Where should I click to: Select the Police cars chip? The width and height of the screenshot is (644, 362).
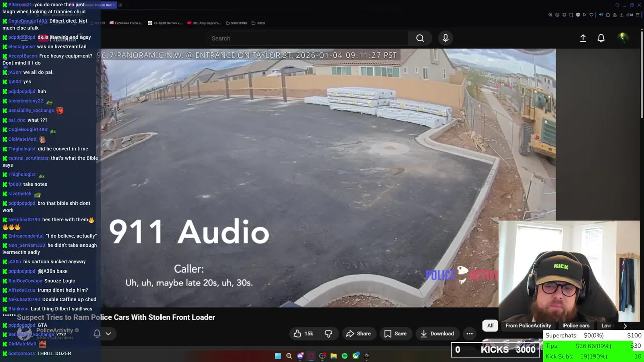tap(576, 326)
